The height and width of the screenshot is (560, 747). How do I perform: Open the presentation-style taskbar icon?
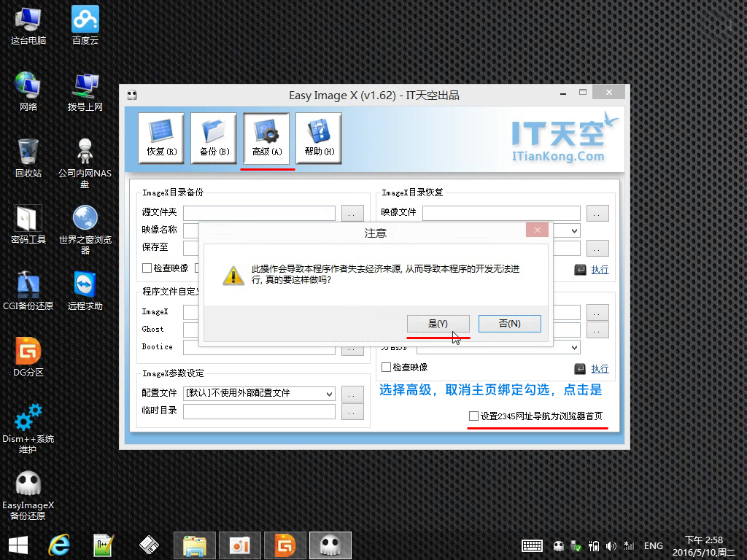[239, 545]
